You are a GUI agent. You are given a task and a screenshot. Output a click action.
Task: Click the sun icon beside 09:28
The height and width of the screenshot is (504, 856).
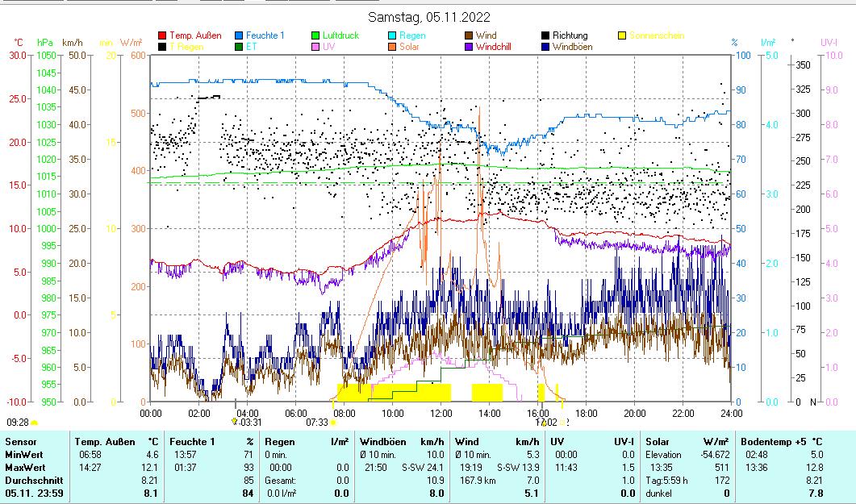point(35,423)
